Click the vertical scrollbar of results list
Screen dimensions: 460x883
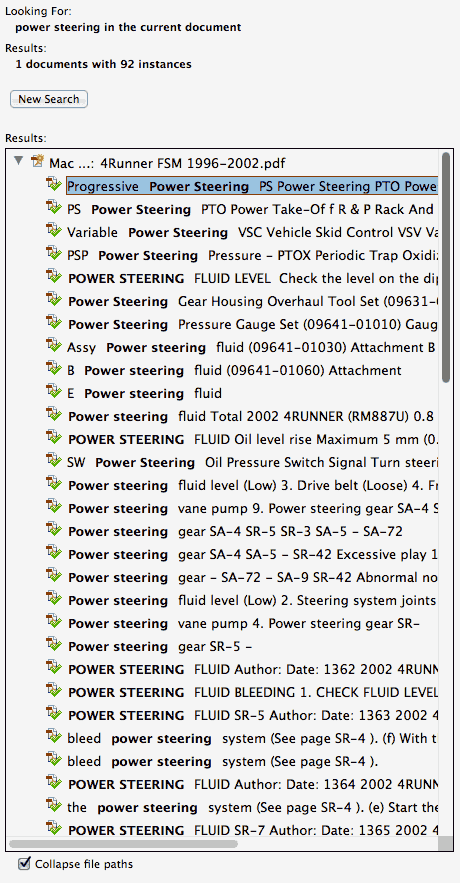[446, 267]
